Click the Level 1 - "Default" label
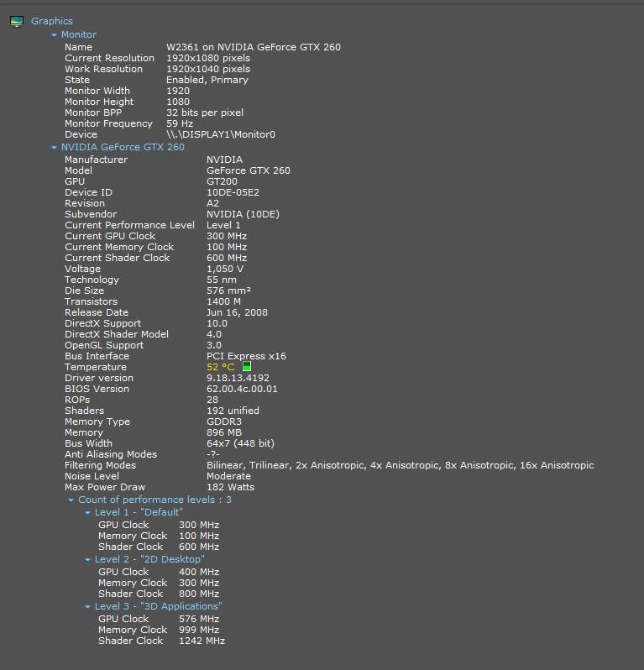 click(139, 512)
